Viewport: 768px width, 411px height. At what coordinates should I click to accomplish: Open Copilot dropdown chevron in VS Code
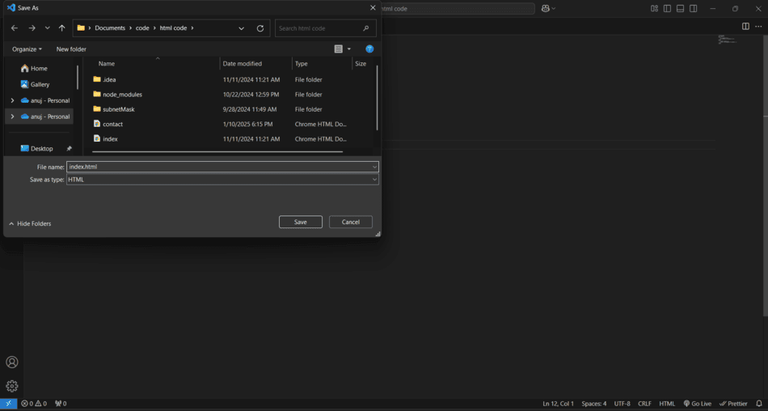(x=553, y=8)
